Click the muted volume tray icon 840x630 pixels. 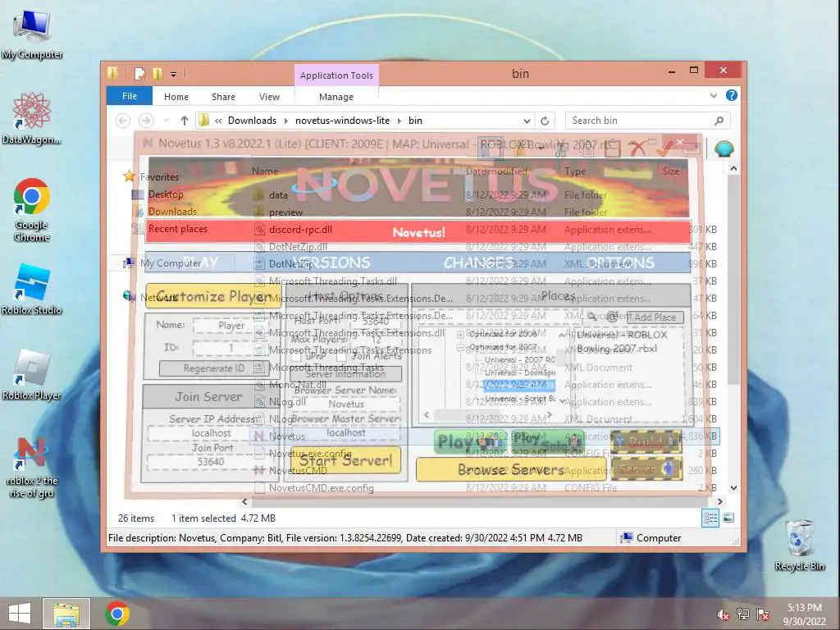[x=724, y=614]
